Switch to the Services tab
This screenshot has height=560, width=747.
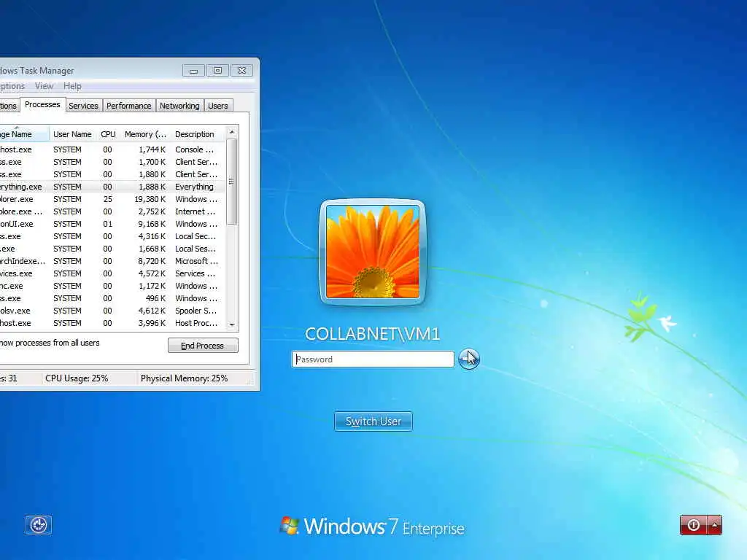pyautogui.click(x=83, y=106)
